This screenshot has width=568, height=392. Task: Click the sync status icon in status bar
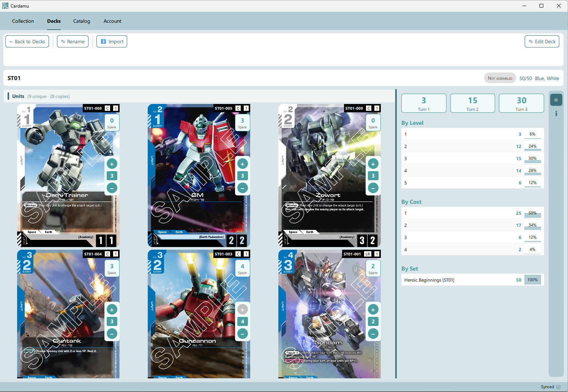558,387
